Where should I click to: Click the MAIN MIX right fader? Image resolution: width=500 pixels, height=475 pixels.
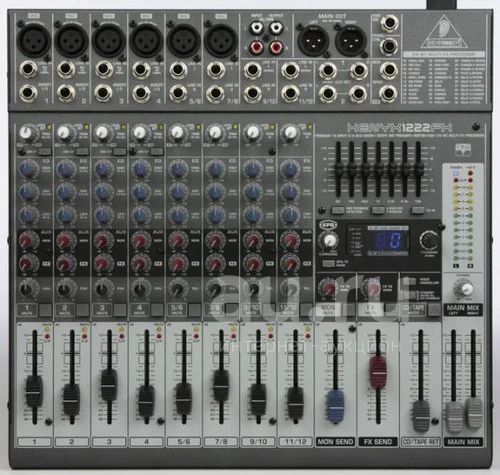click(x=474, y=413)
